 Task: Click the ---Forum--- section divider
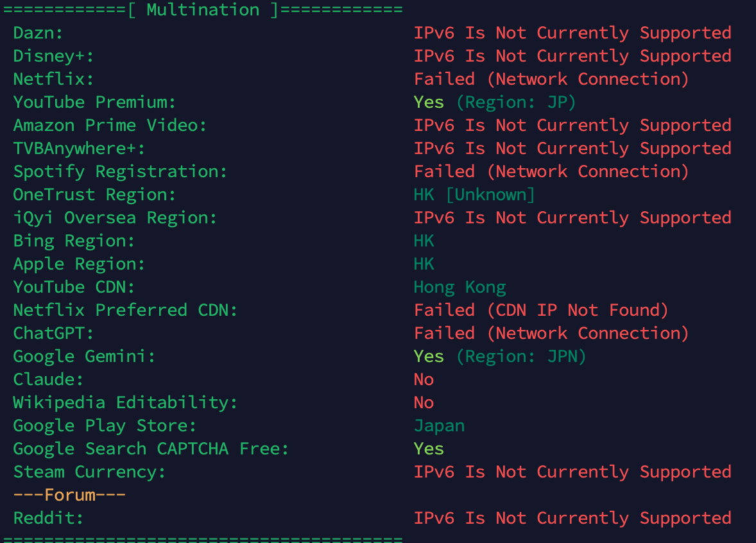point(69,495)
